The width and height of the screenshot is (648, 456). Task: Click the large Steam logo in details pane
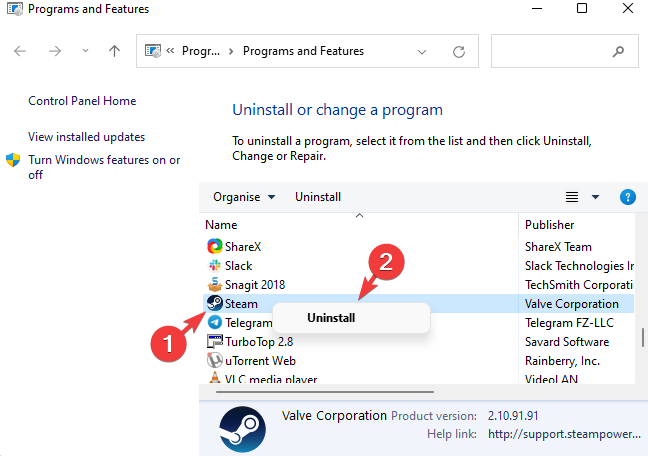pos(243,429)
